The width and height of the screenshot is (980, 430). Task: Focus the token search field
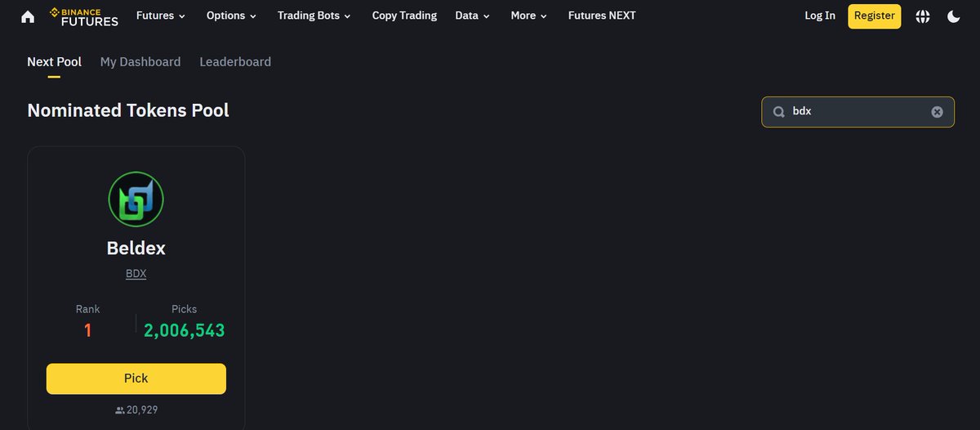857,112
